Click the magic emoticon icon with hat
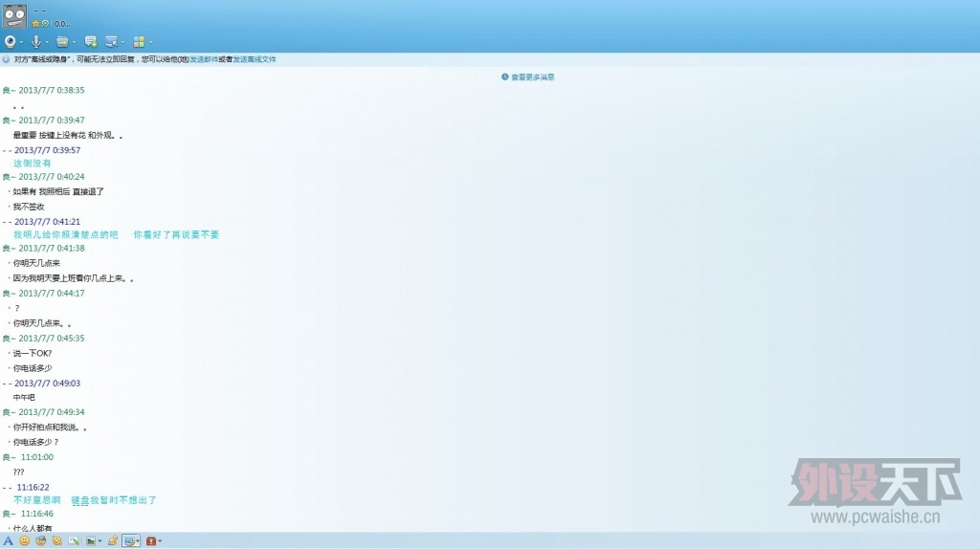 [40, 541]
